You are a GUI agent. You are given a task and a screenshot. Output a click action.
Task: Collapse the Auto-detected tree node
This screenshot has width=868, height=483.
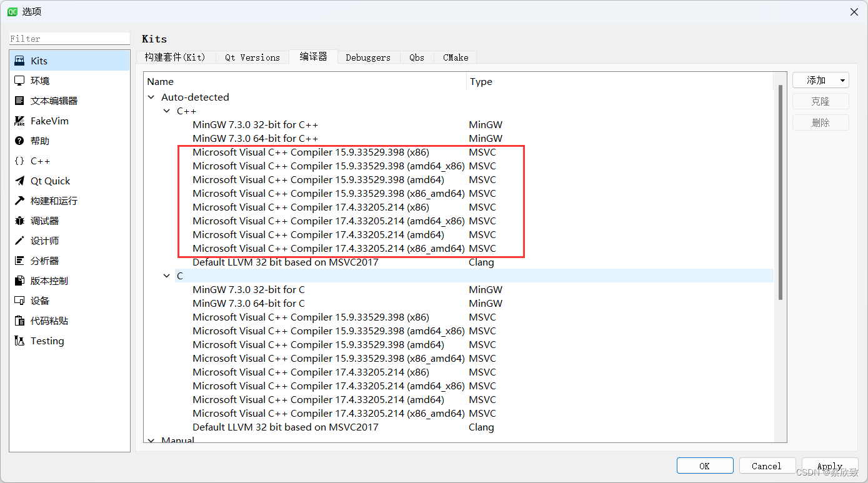coord(151,97)
